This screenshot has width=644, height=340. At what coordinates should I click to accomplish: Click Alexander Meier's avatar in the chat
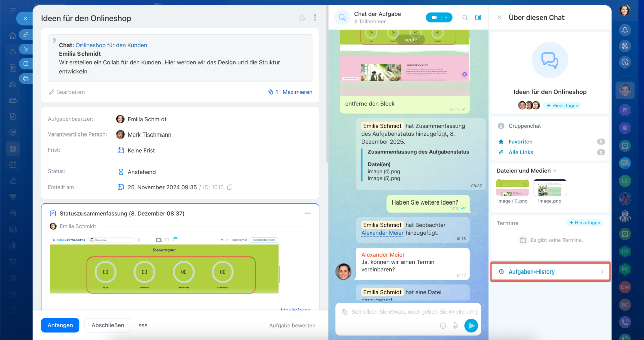(x=344, y=271)
